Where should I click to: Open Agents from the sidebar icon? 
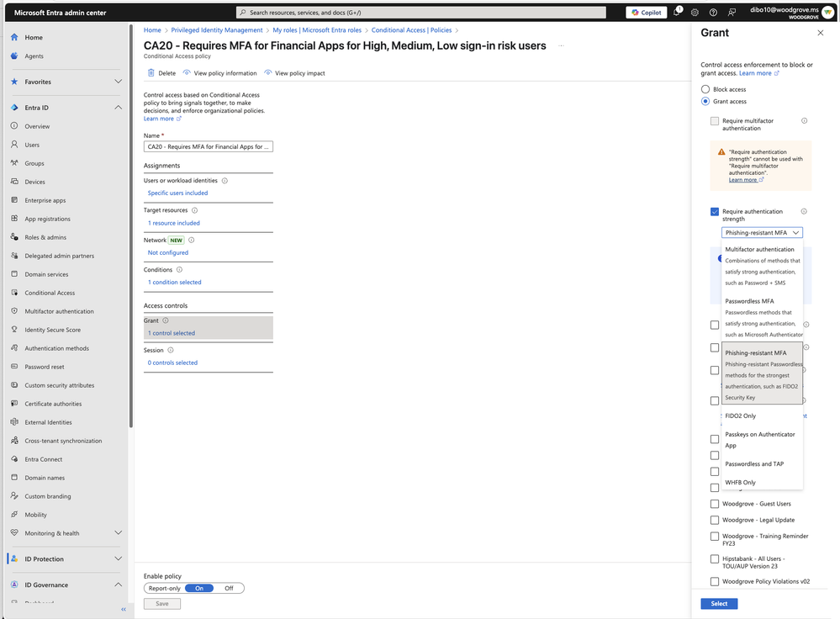pyautogui.click(x=14, y=56)
